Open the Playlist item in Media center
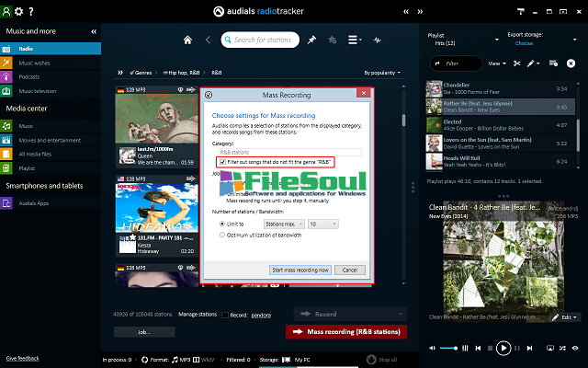Viewport: 588px width, 368px height. coord(51,168)
